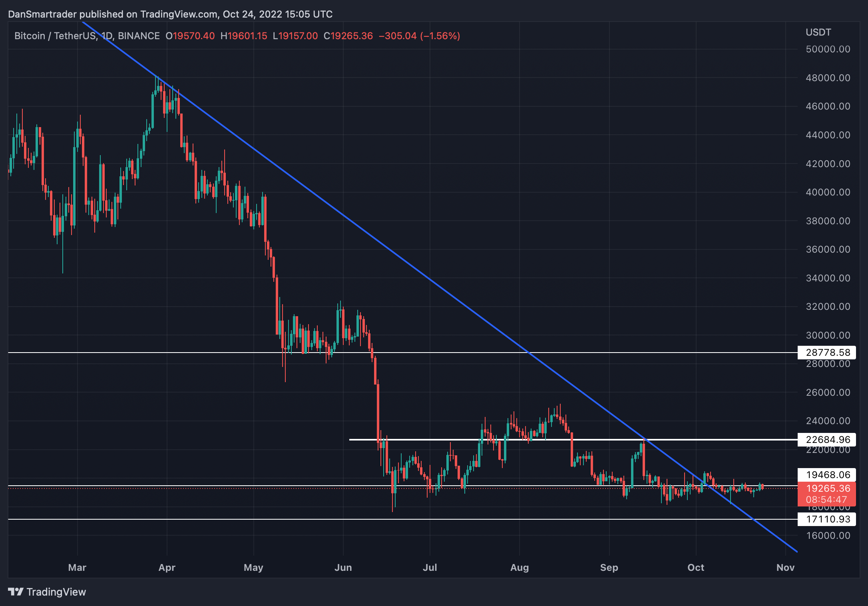
Task: Click the high value H19601.15
Action: pyautogui.click(x=244, y=36)
